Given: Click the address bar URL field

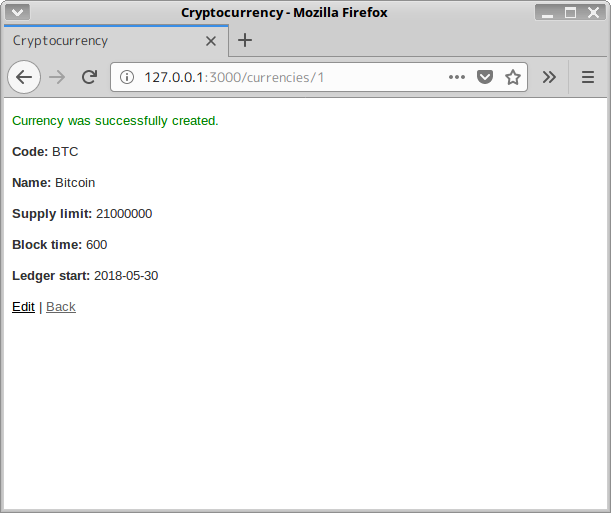Looking at the screenshot, I should (290, 77).
